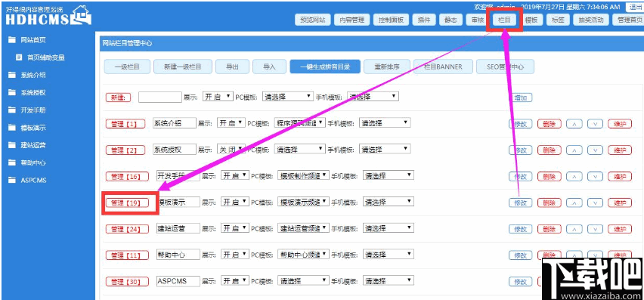The width and height of the screenshot is (644, 300).
Task: Open 手机模板 dropdown for 模板演示 row
Action: pyautogui.click(x=388, y=202)
